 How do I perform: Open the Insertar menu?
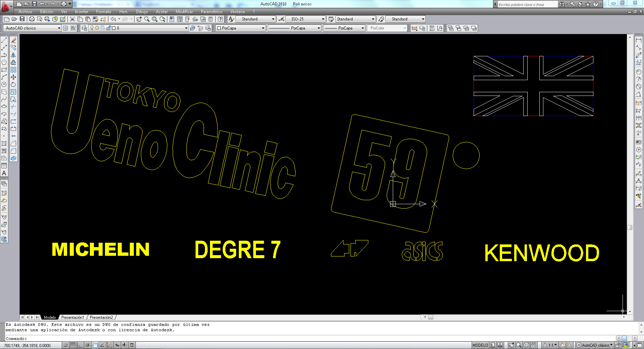[82, 12]
